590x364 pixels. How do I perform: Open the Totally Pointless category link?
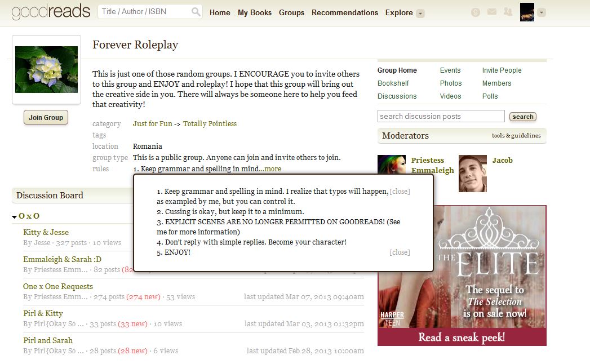pyautogui.click(x=210, y=123)
